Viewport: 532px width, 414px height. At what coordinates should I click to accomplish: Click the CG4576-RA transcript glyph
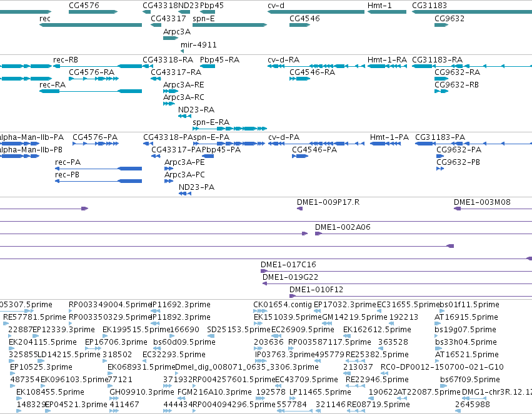coord(94,79)
